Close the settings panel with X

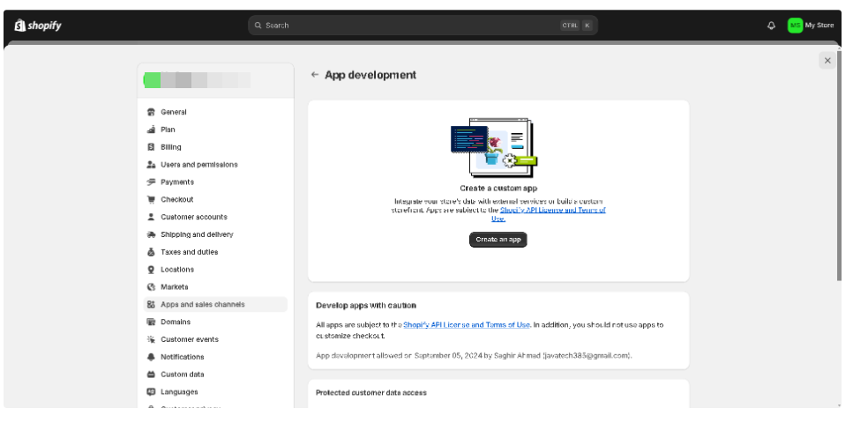(x=827, y=60)
